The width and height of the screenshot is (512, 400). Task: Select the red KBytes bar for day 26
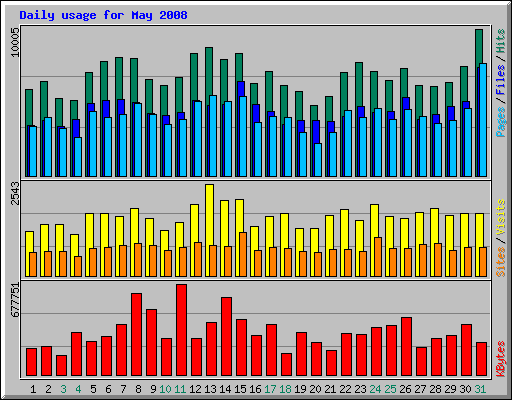(x=406, y=347)
